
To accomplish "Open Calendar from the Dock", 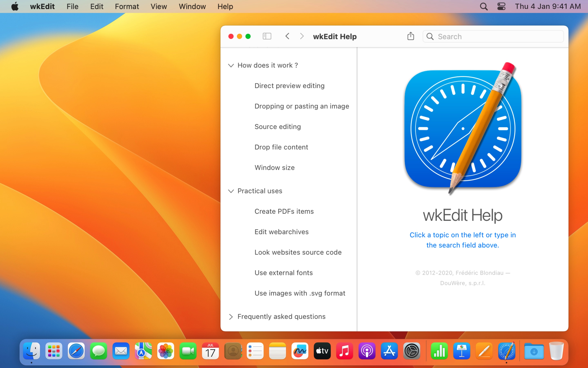I will [x=210, y=351].
